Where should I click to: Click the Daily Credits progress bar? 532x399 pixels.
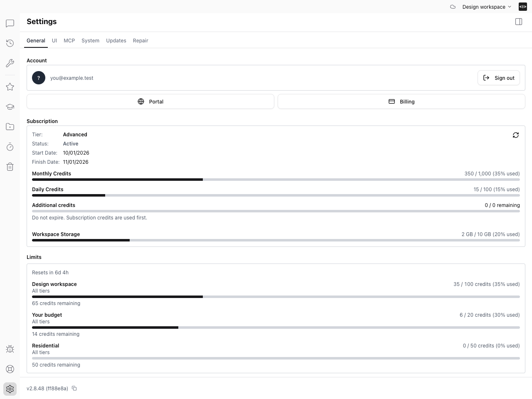pyautogui.click(x=276, y=195)
